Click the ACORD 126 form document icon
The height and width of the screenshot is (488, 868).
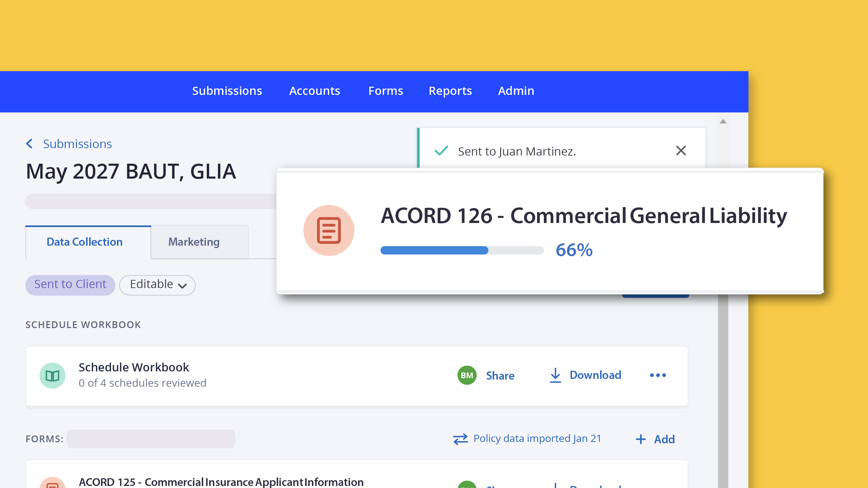[x=329, y=230]
